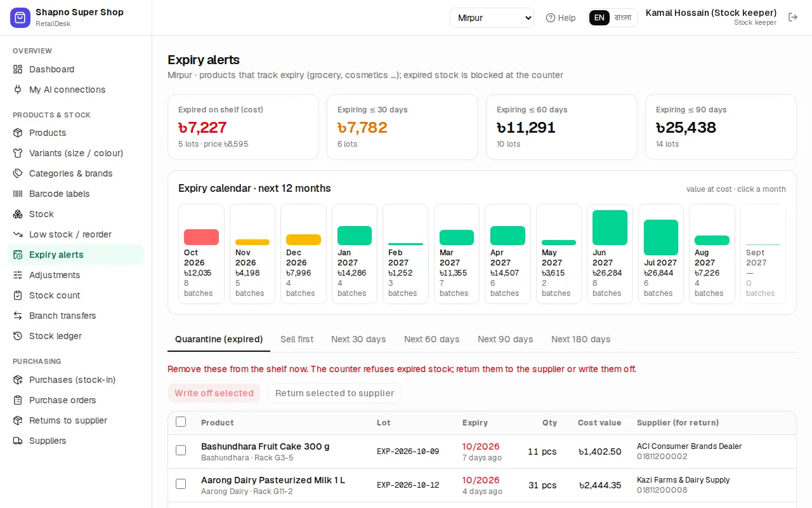Click the Expiring ≤ 30 days summary card
This screenshot has width=812, height=508.
pos(402,127)
